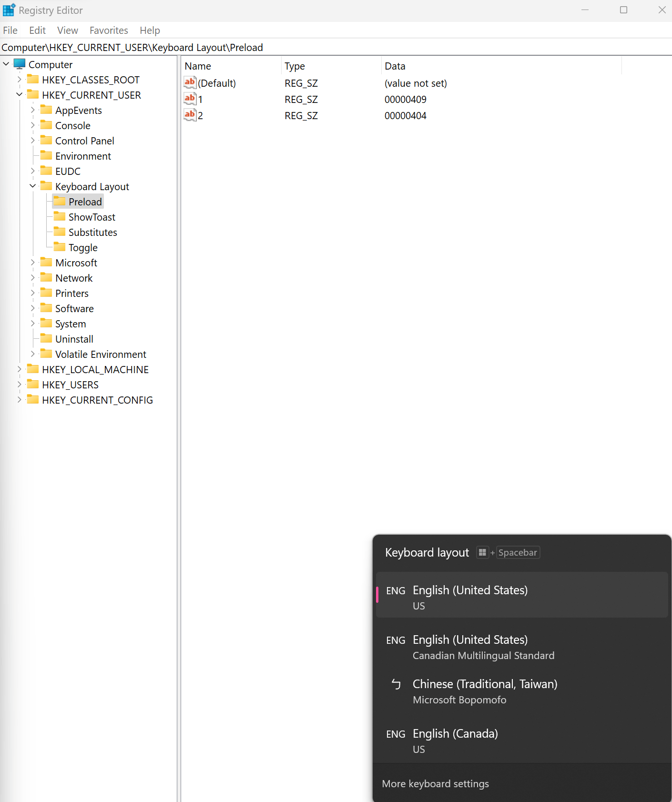This screenshot has width=672, height=802.
Task: Open the Edit menu
Action: pyautogui.click(x=37, y=30)
